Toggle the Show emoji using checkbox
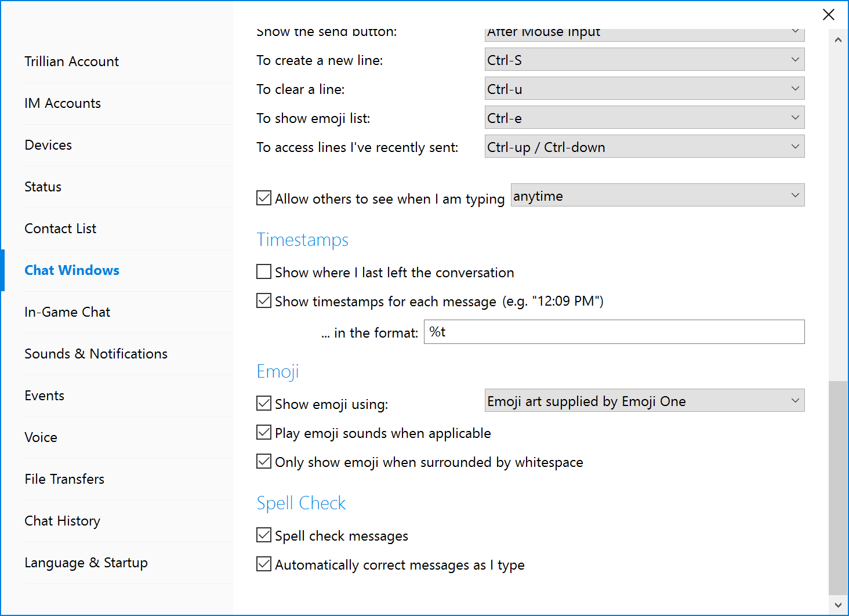The image size is (849, 616). click(264, 403)
